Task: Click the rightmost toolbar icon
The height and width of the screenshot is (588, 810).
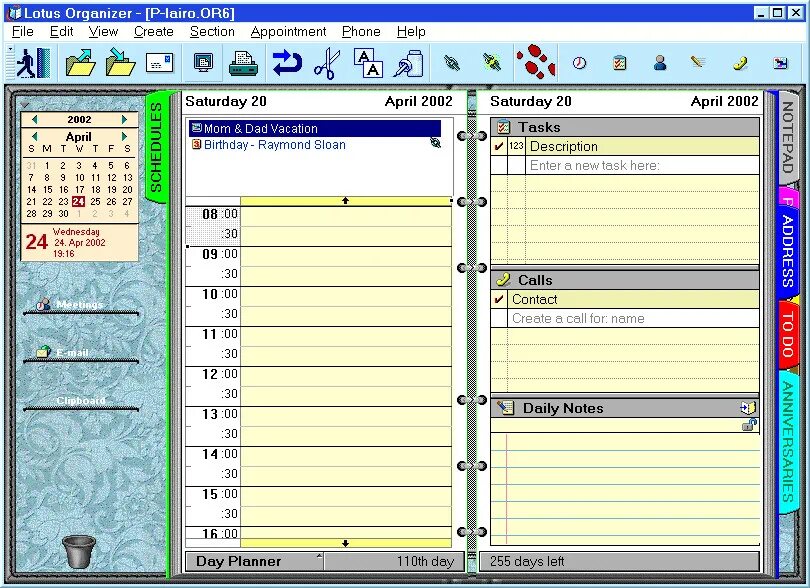Action: 781,63
